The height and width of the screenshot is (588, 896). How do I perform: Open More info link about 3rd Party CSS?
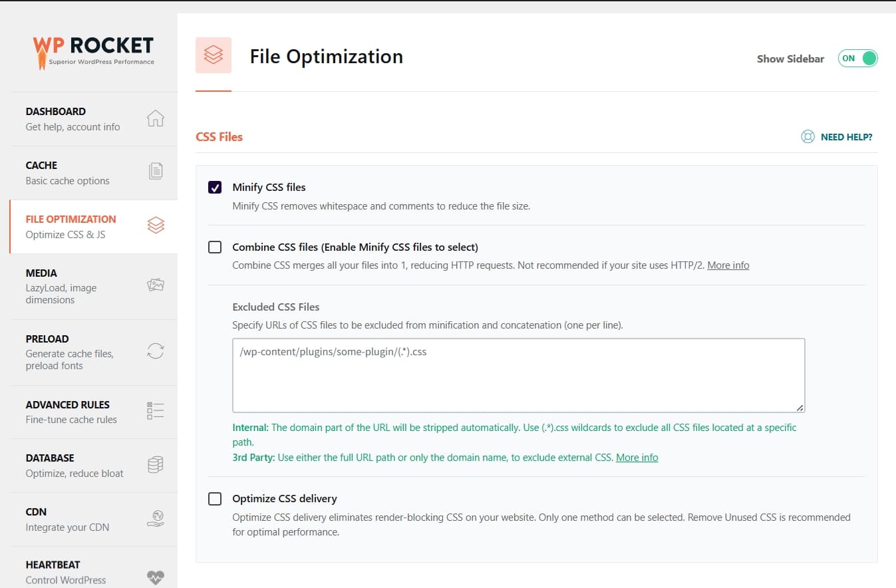637,458
